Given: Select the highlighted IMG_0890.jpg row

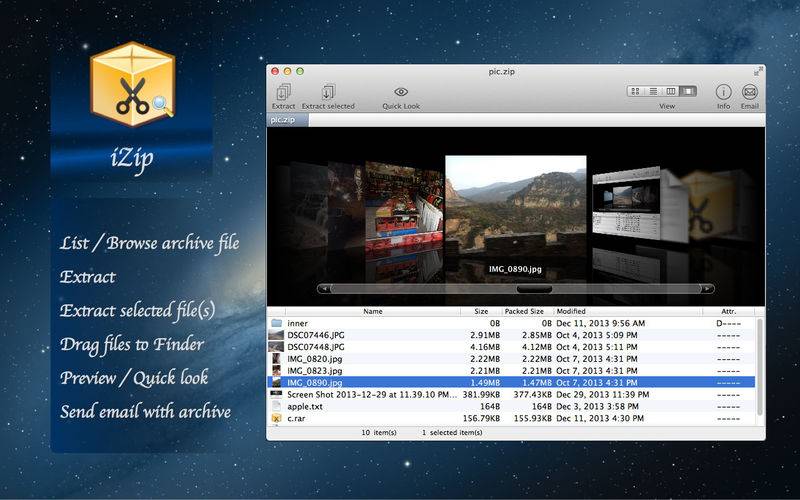Looking at the screenshot, I should click(x=511, y=383).
